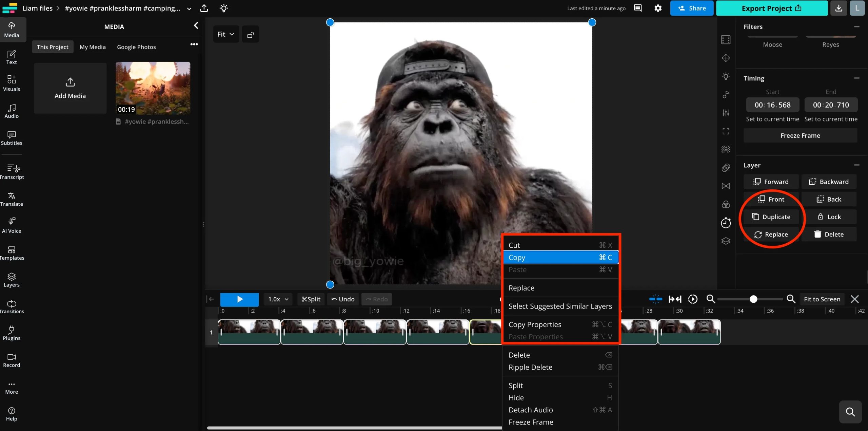The height and width of the screenshot is (431, 868).
Task: Open the Visuals panel
Action: click(x=12, y=84)
